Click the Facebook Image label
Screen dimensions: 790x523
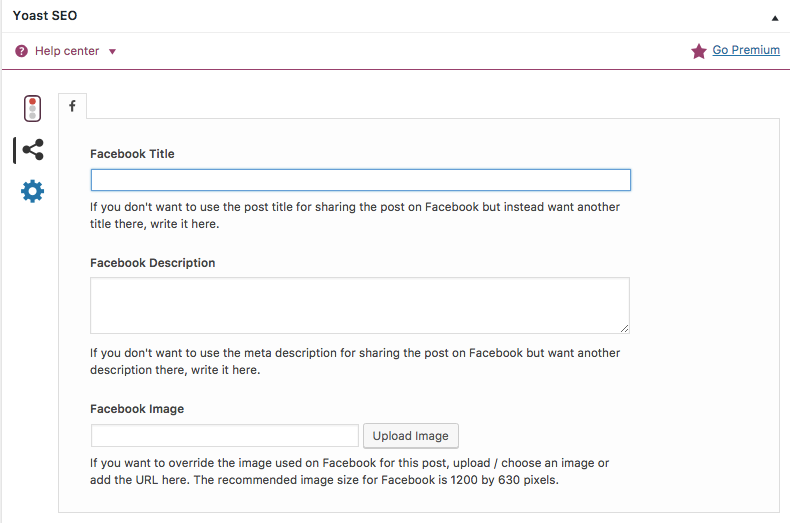(x=137, y=409)
